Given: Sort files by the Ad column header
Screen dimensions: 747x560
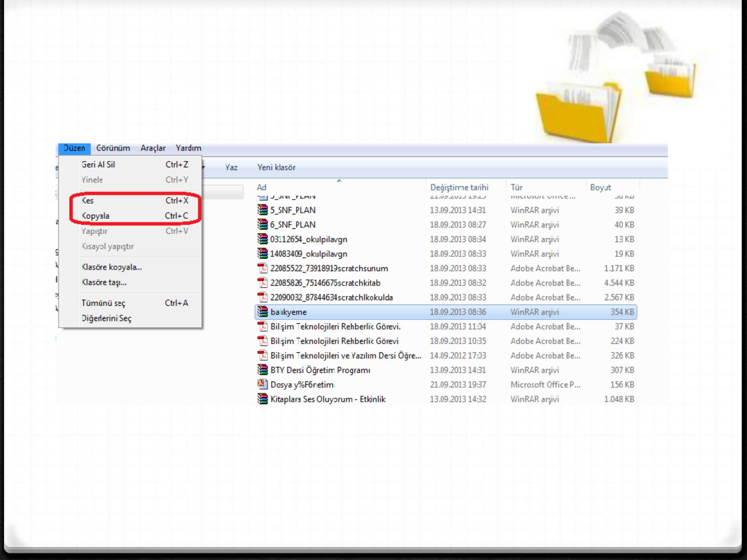Looking at the screenshot, I should pos(261,187).
